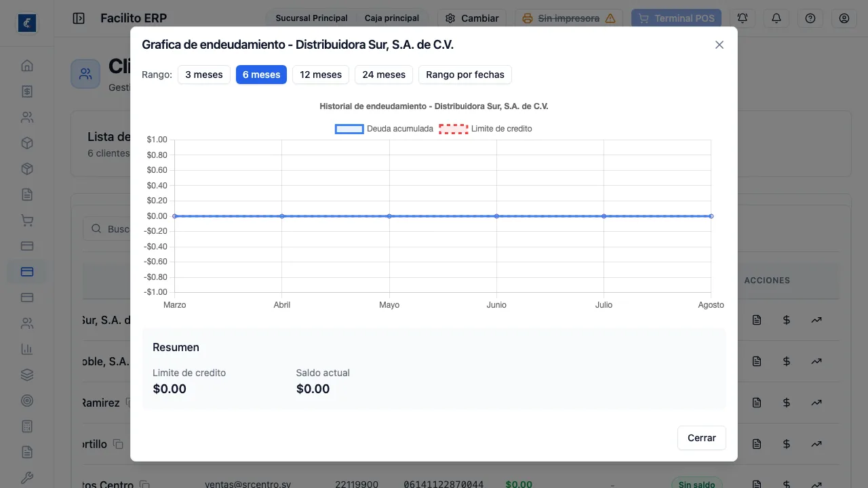
Task: Toggle Deuda acumulada legend series
Action: pyautogui.click(x=384, y=129)
